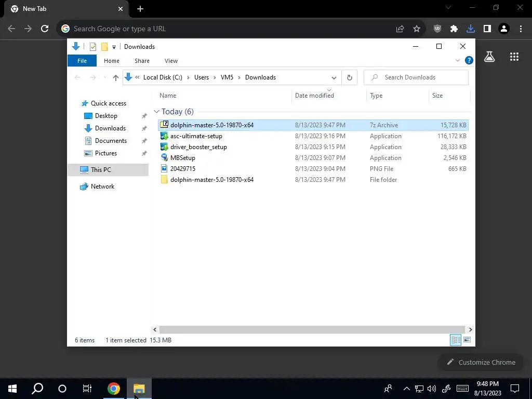532x399 pixels.
Task: Switch to Large icons view layout icon
Action: [x=467, y=340]
